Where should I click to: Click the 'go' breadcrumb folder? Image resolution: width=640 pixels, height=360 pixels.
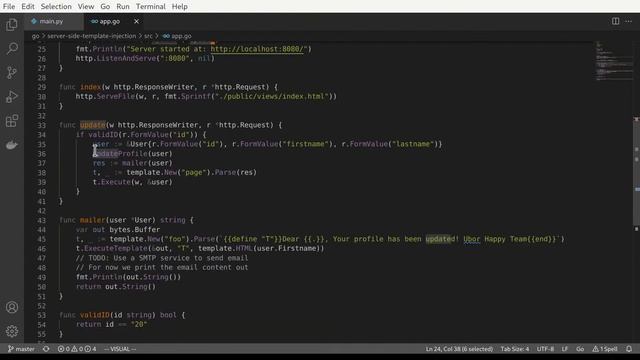tap(36, 36)
